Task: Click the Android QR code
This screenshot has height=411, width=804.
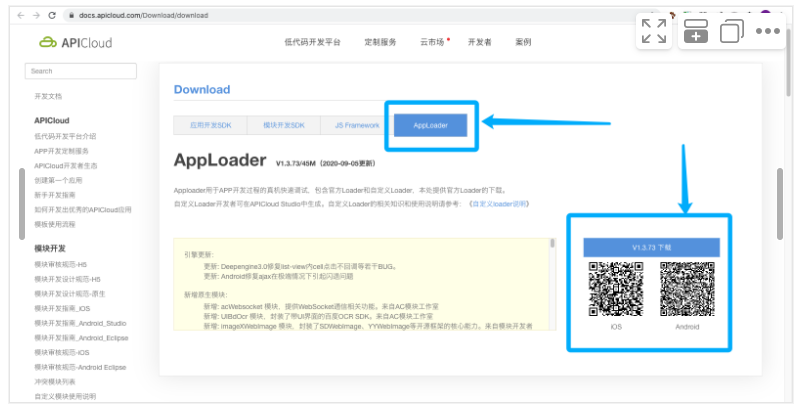Action: click(x=687, y=289)
